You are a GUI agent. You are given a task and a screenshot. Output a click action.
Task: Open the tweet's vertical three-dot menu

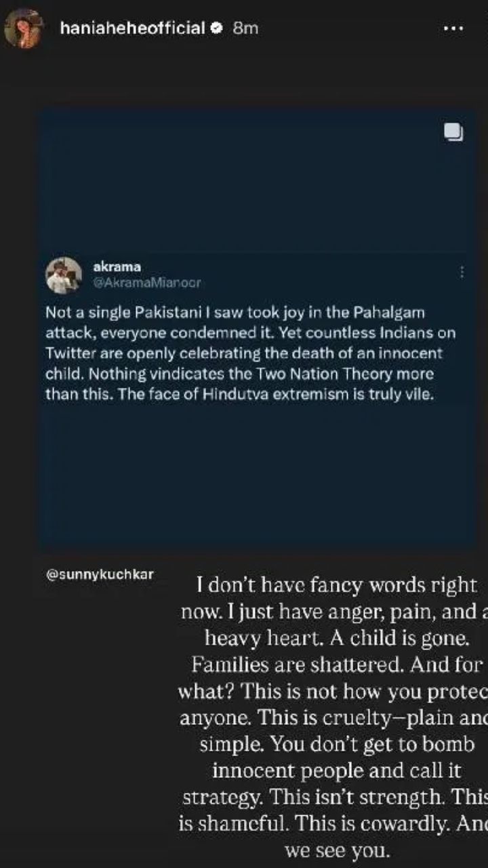[462, 272]
